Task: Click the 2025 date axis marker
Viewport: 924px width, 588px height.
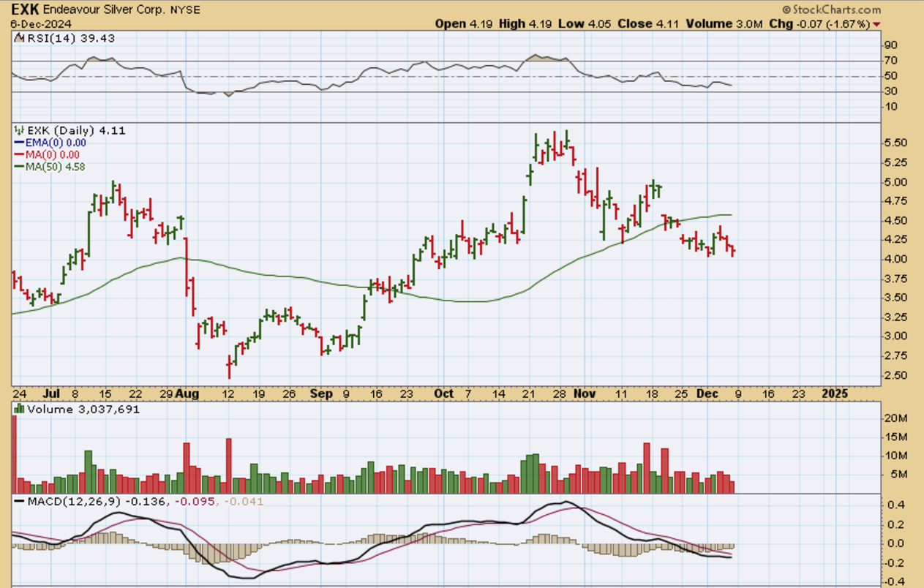Action: pos(835,393)
